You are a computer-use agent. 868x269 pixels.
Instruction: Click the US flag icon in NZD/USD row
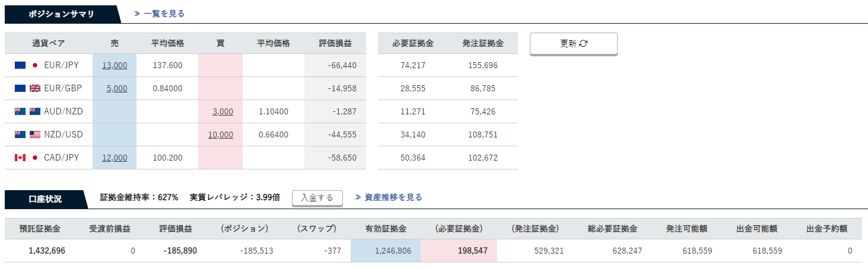(x=34, y=134)
